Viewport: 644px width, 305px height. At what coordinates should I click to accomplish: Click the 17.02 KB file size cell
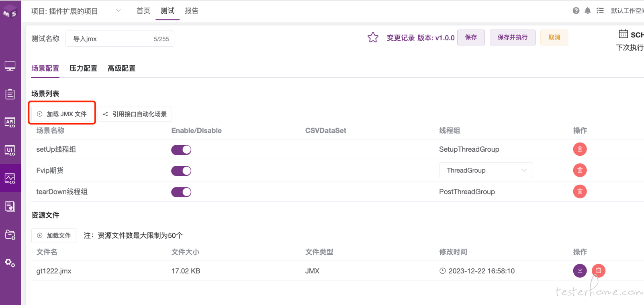pyautogui.click(x=186, y=271)
